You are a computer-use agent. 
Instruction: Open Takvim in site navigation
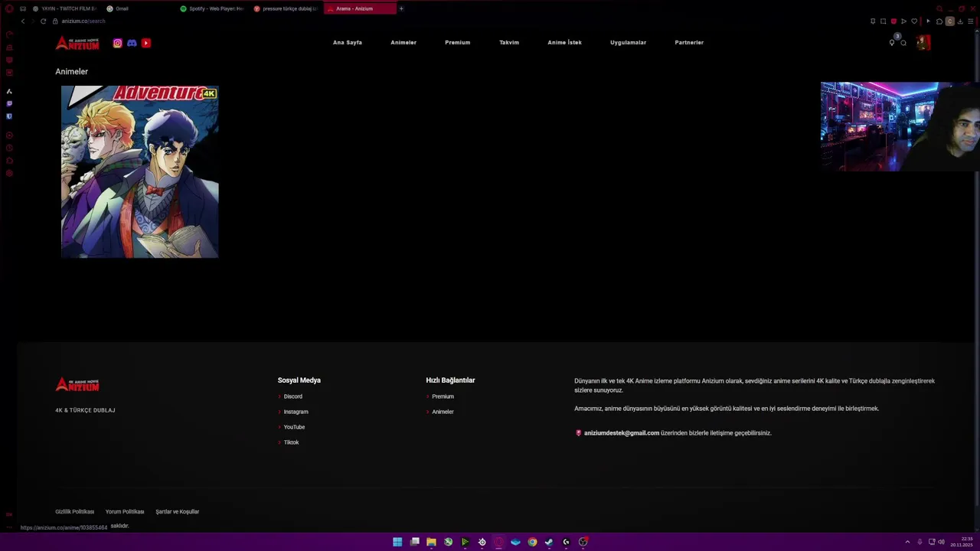(x=509, y=43)
